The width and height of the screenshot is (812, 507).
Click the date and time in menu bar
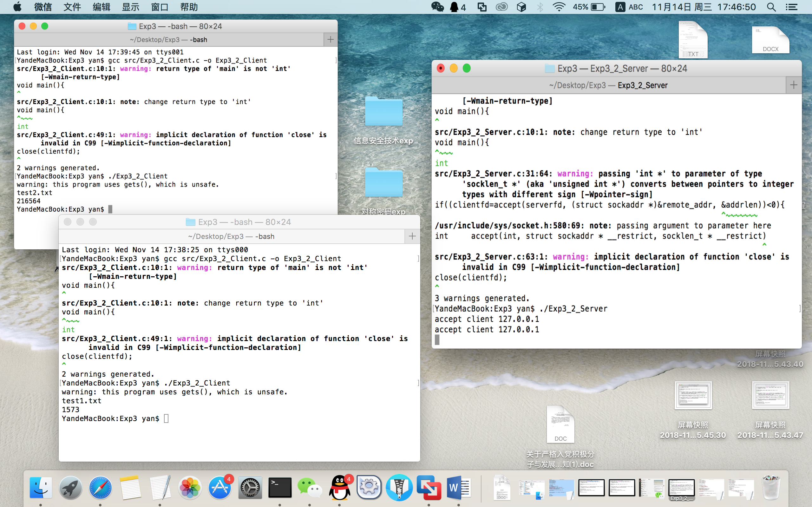point(704,7)
